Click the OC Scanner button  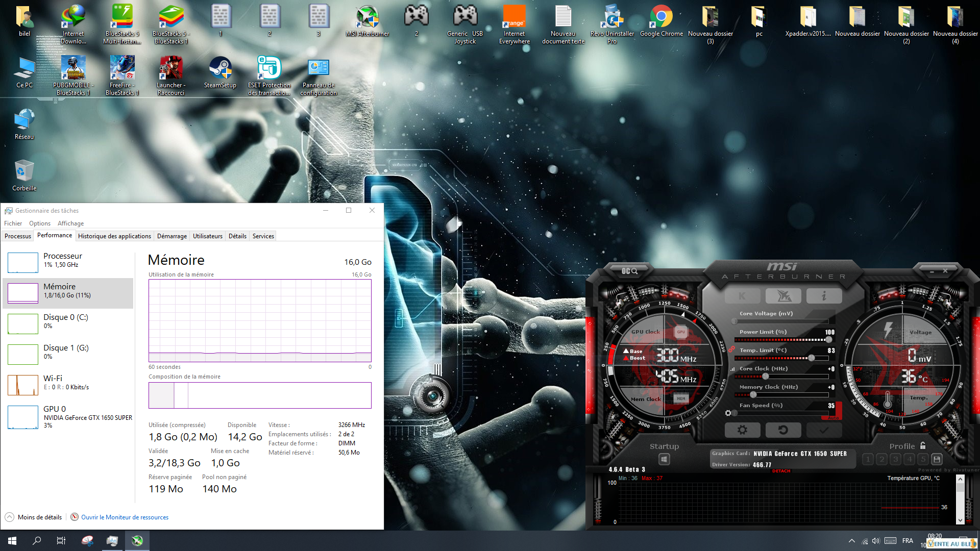click(629, 271)
